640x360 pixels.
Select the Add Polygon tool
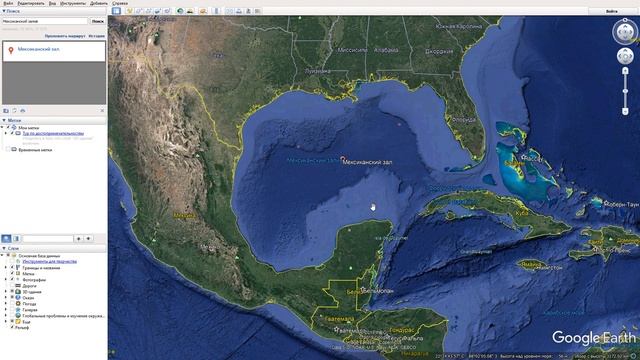(x=139, y=11)
